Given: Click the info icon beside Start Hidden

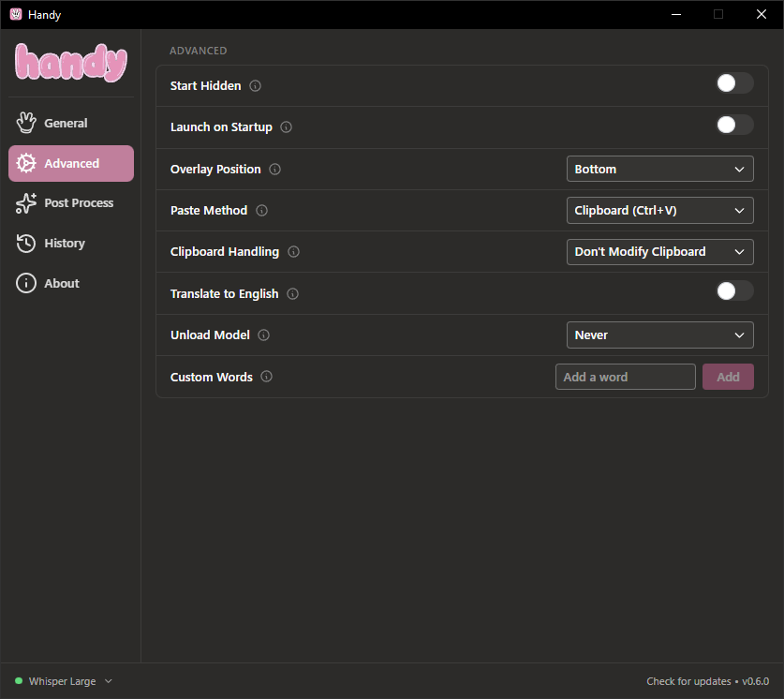Looking at the screenshot, I should [254, 85].
